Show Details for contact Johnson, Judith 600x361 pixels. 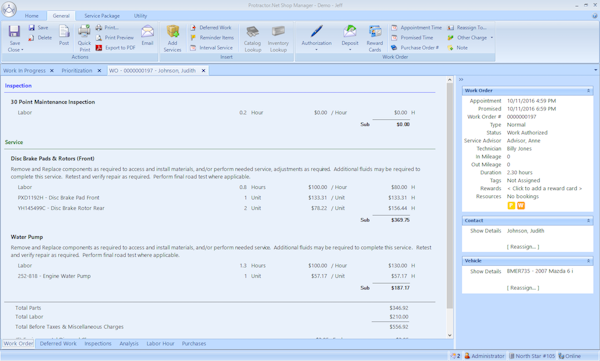pyautogui.click(x=486, y=231)
